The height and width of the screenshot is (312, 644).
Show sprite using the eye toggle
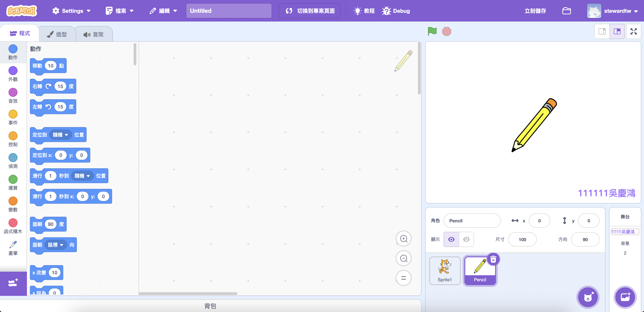click(451, 239)
